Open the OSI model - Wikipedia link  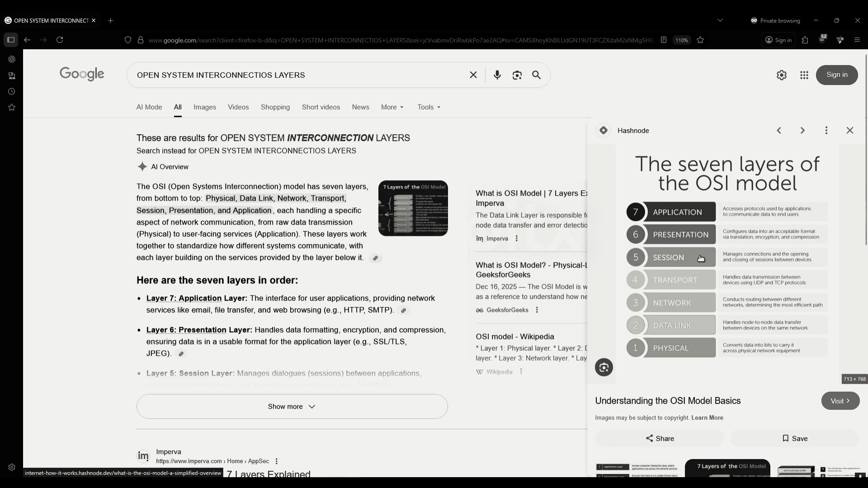pyautogui.click(x=515, y=337)
